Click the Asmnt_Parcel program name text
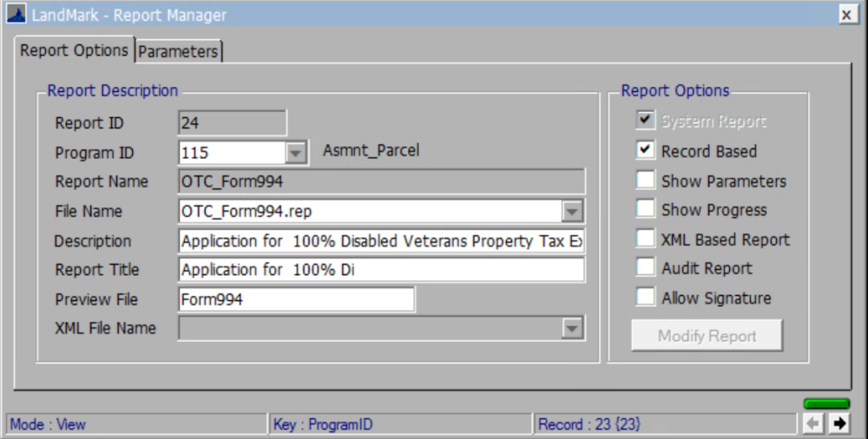Screen dimensions: 868x439 point(371,151)
